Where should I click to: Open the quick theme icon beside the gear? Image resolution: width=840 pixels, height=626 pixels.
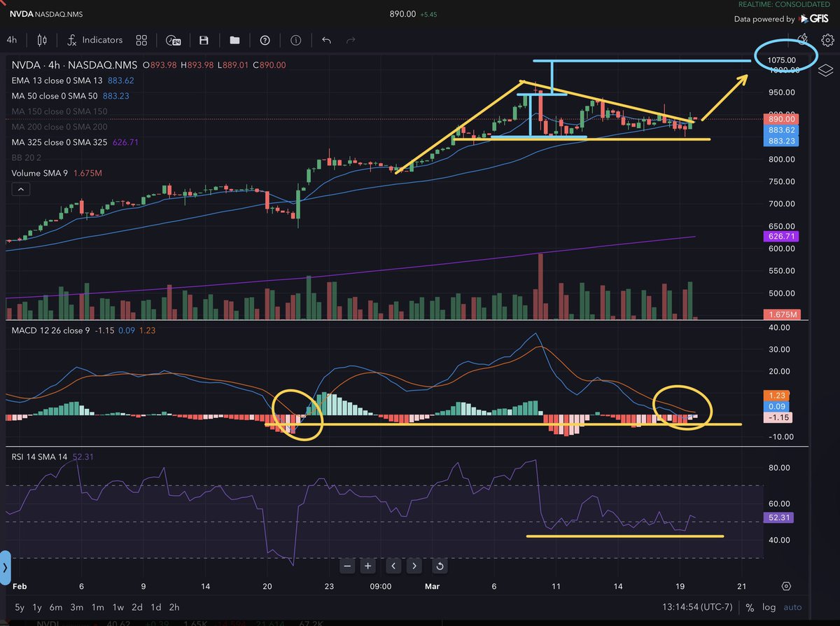pyautogui.click(x=804, y=39)
